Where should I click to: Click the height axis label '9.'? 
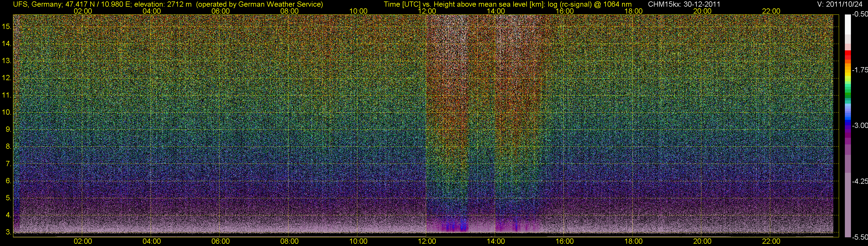[x=8, y=129]
